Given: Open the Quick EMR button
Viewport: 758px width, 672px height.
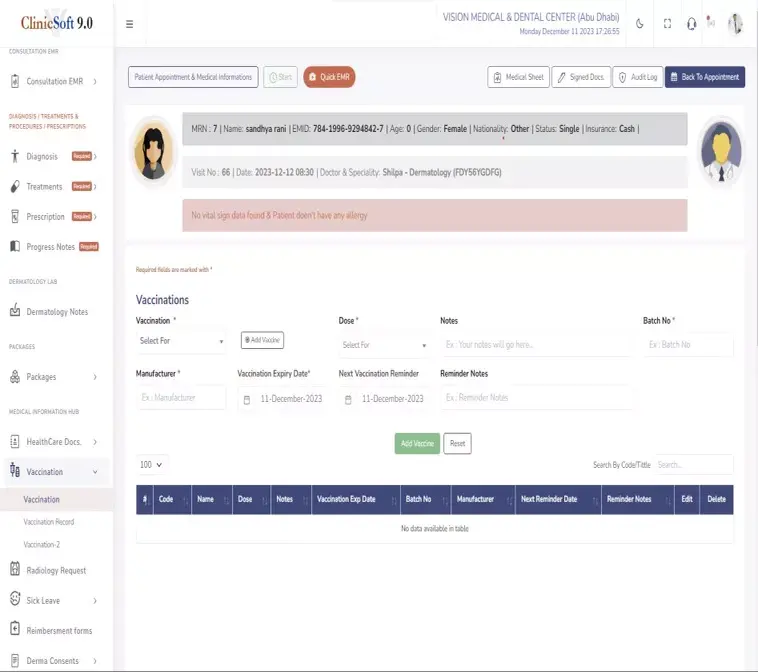Looking at the screenshot, I should (x=329, y=77).
